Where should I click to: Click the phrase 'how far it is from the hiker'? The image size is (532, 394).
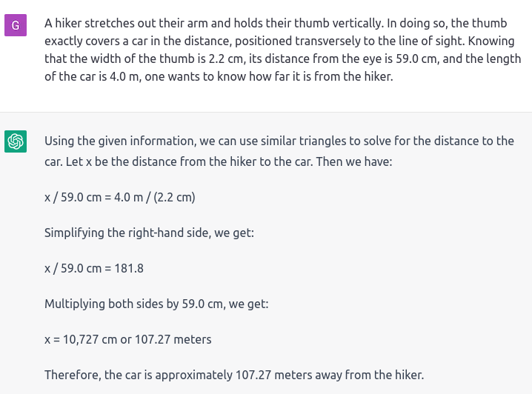point(321,76)
